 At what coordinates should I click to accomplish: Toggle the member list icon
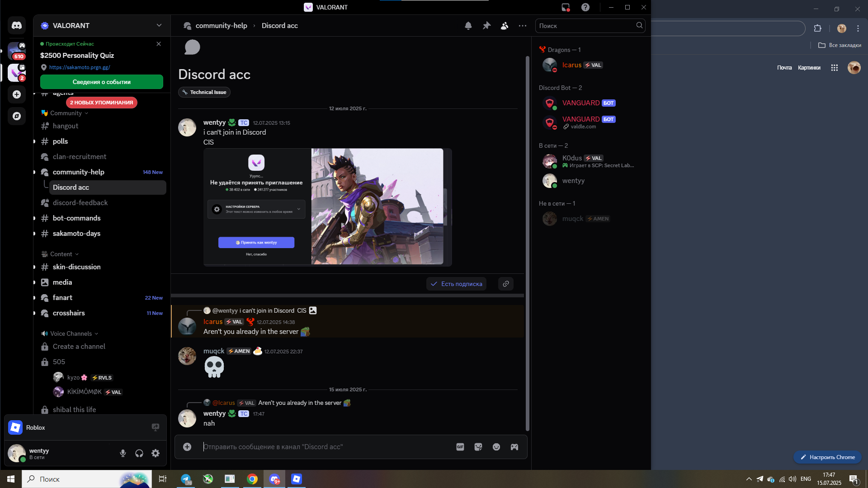pyautogui.click(x=505, y=26)
